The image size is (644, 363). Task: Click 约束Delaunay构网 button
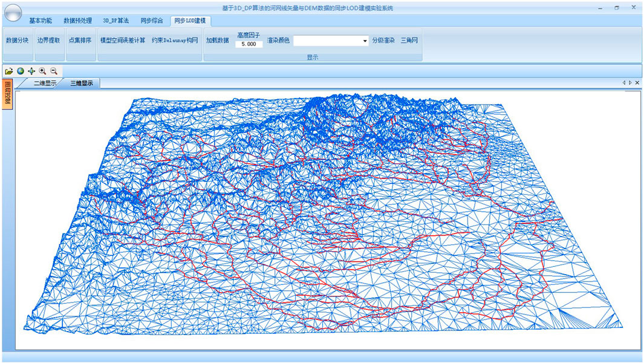tap(175, 41)
